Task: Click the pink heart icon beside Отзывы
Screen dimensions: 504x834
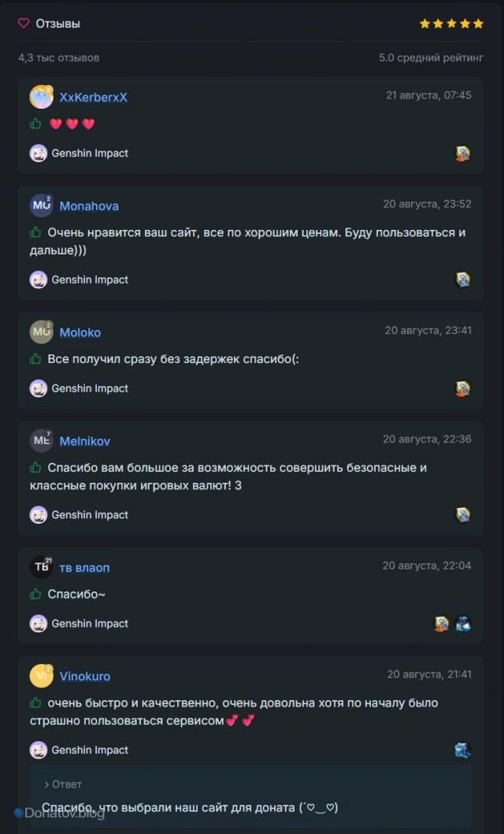Action: [24, 24]
